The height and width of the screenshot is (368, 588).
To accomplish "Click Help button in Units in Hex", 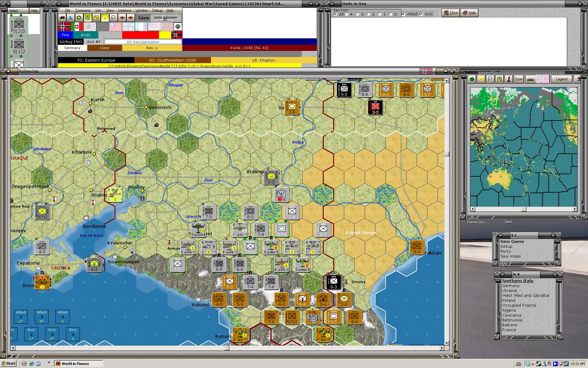I will click(x=469, y=13).
